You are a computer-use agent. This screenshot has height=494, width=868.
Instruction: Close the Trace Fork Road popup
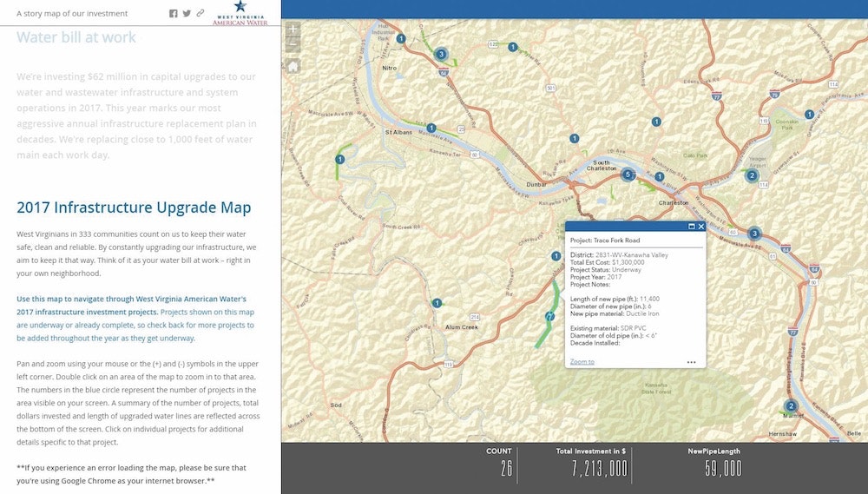700,227
